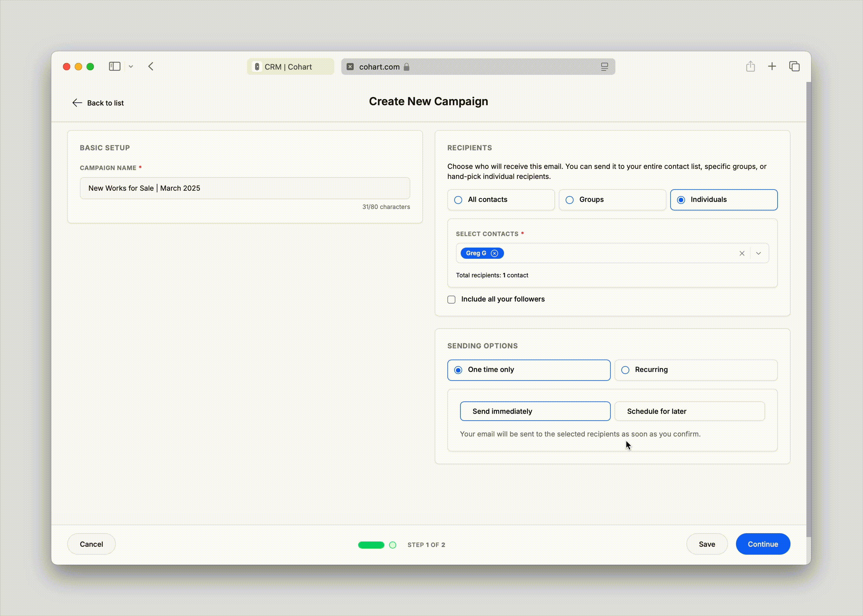Image resolution: width=863 pixels, height=616 pixels.
Task: Remove the Greg G contact chip
Action: pyautogui.click(x=494, y=253)
